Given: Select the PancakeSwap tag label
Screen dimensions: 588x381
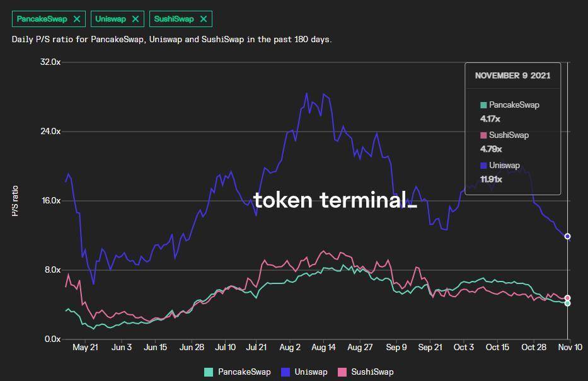Looking at the screenshot, I should (x=42, y=19).
